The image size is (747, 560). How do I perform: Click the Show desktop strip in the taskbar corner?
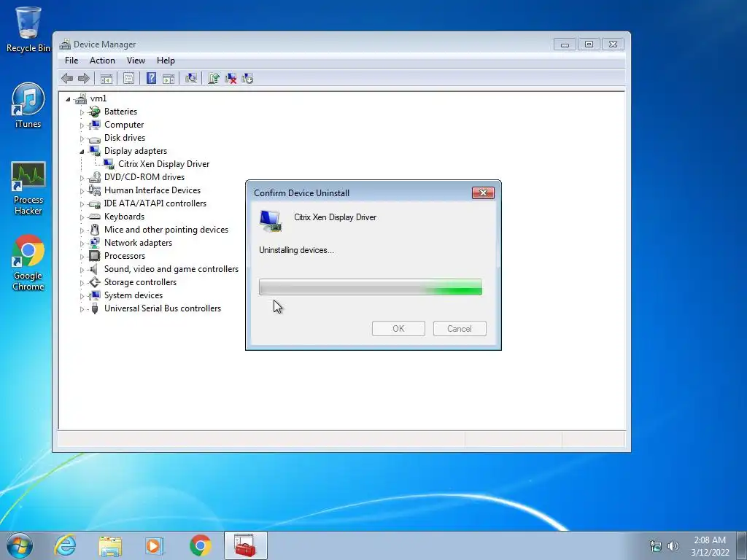tap(742, 545)
